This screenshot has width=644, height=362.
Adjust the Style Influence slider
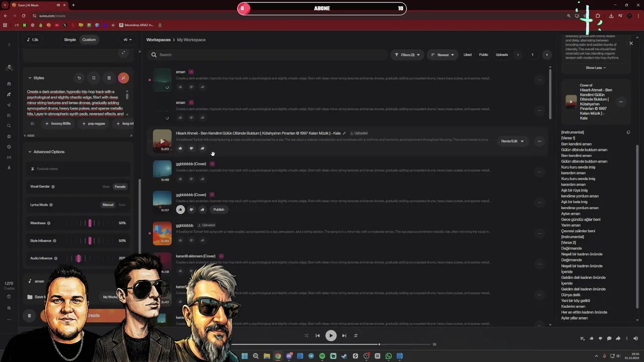[90, 241]
